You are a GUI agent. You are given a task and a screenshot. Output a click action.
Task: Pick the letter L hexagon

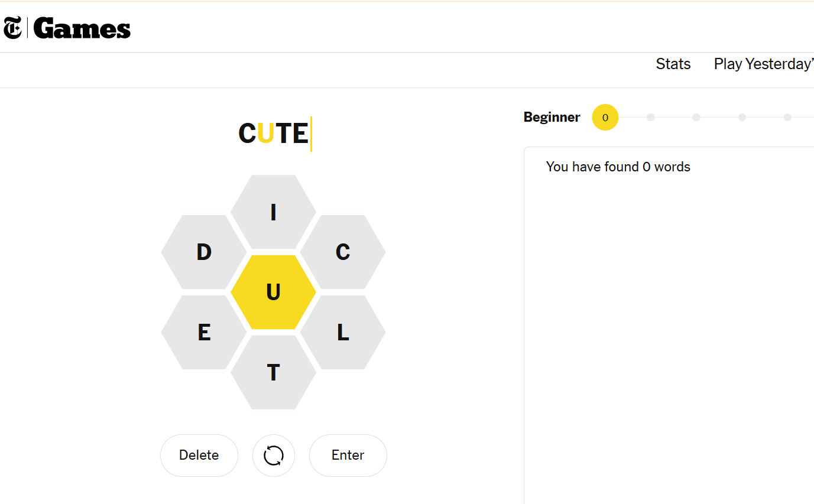(x=343, y=333)
